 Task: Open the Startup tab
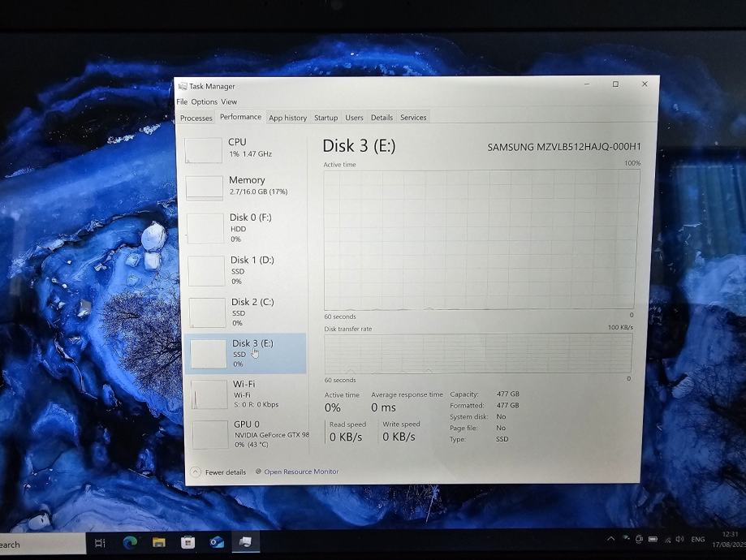tap(326, 118)
